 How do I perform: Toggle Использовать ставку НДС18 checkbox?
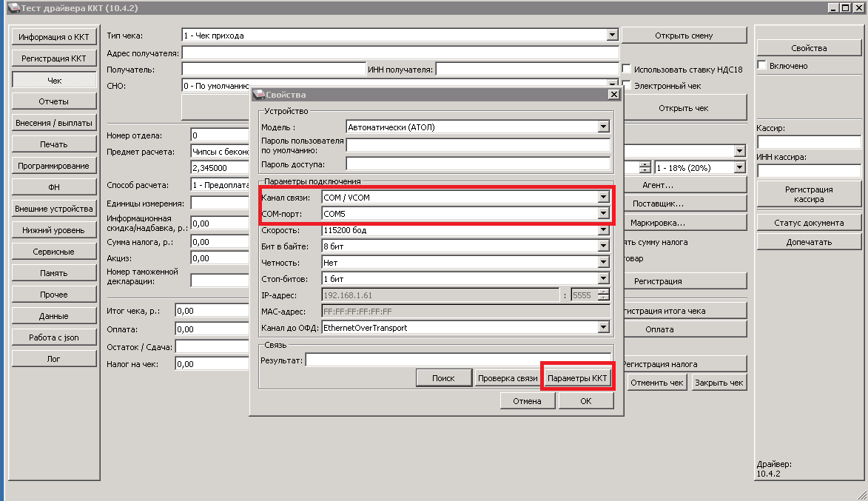coord(627,69)
